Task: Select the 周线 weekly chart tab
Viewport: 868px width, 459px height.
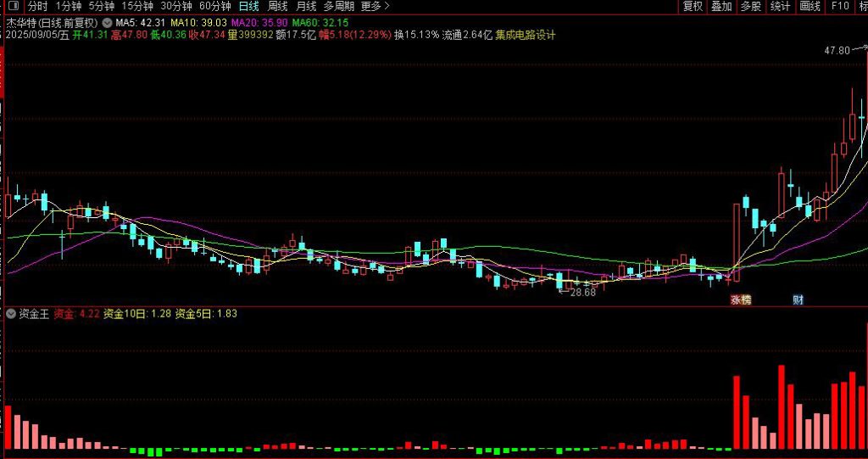Action: click(x=277, y=6)
